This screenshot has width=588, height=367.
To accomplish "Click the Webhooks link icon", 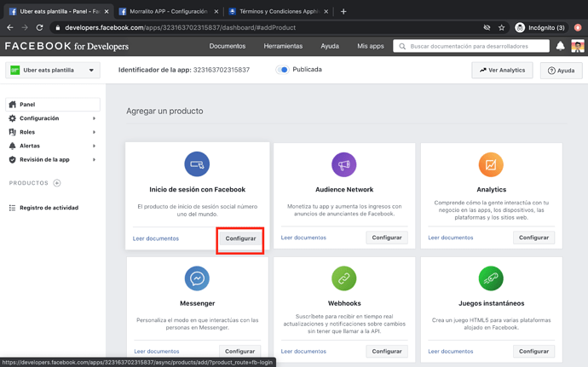I will 344,278.
